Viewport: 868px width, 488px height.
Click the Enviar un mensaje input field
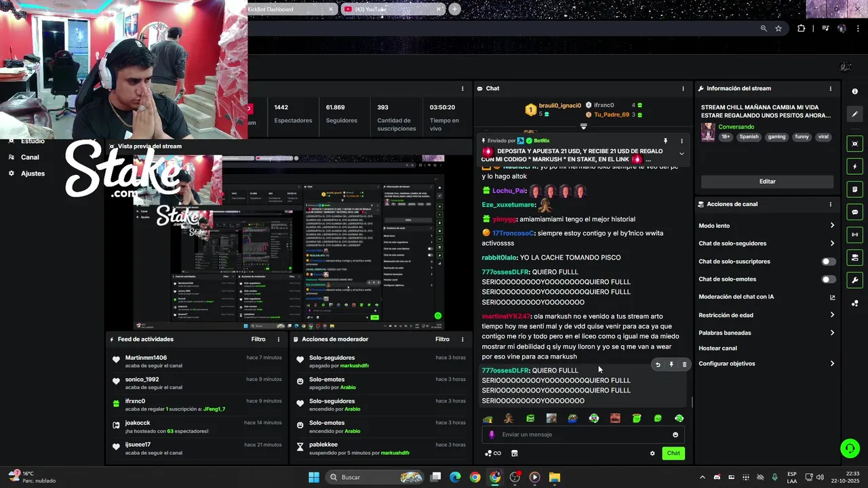(x=583, y=434)
